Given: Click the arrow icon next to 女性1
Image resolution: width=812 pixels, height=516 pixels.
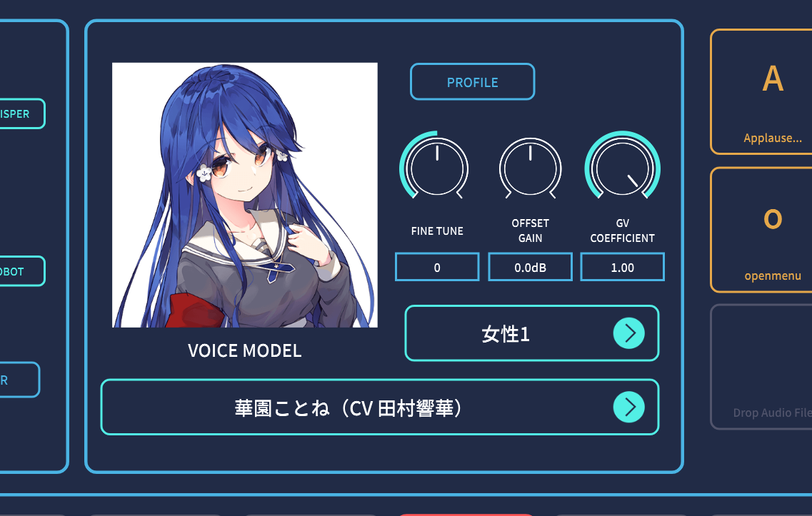Looking at the screenshot, I should (628, 333).
